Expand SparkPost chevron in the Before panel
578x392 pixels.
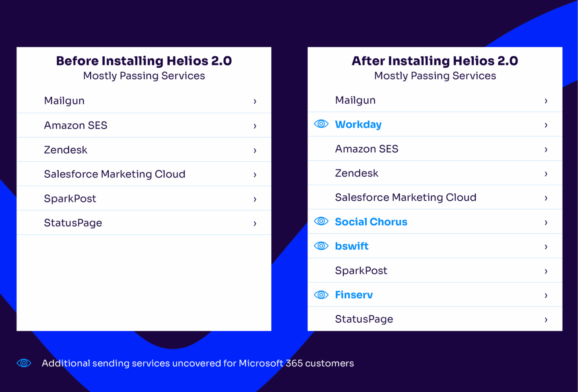point(255,199)
